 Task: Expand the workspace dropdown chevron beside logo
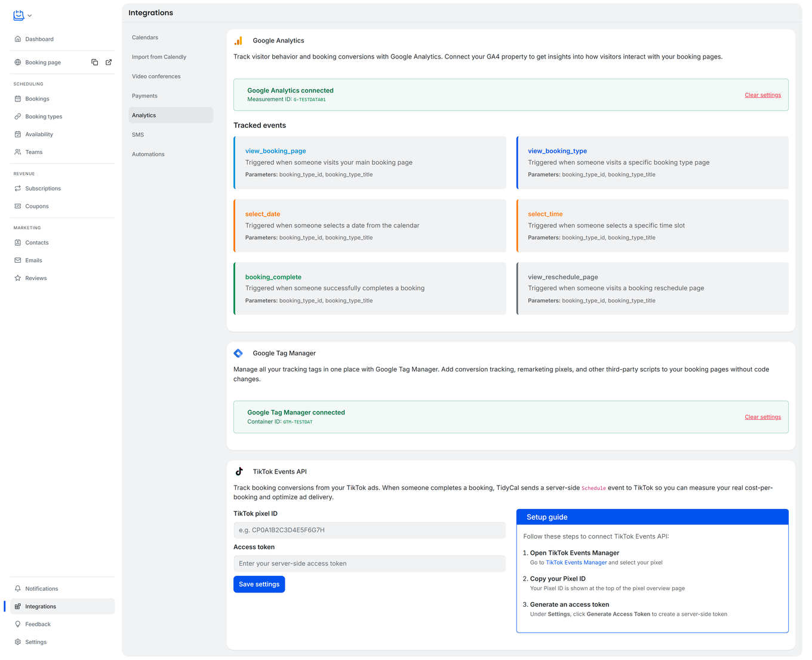(x=30, y=16)
